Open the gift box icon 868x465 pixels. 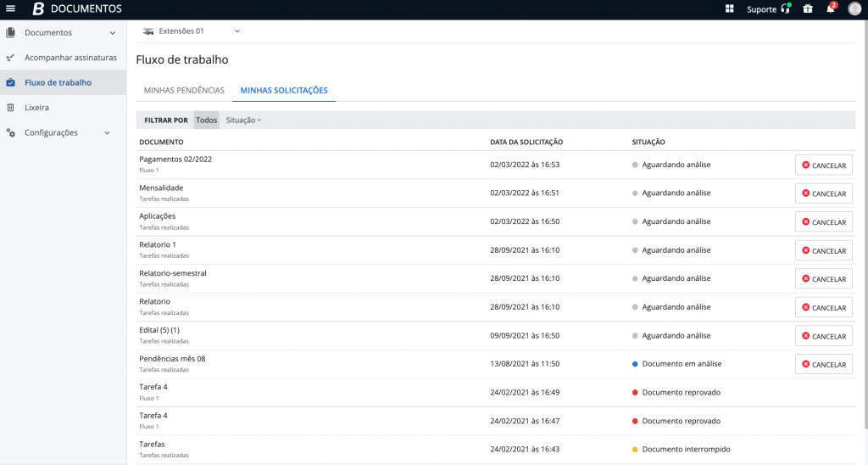point(808,9)
